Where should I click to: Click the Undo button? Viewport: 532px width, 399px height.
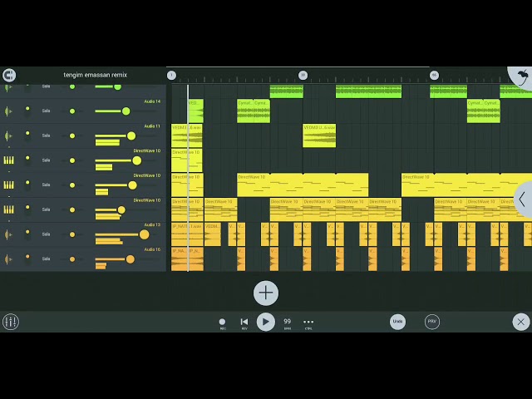coord(397,322)
